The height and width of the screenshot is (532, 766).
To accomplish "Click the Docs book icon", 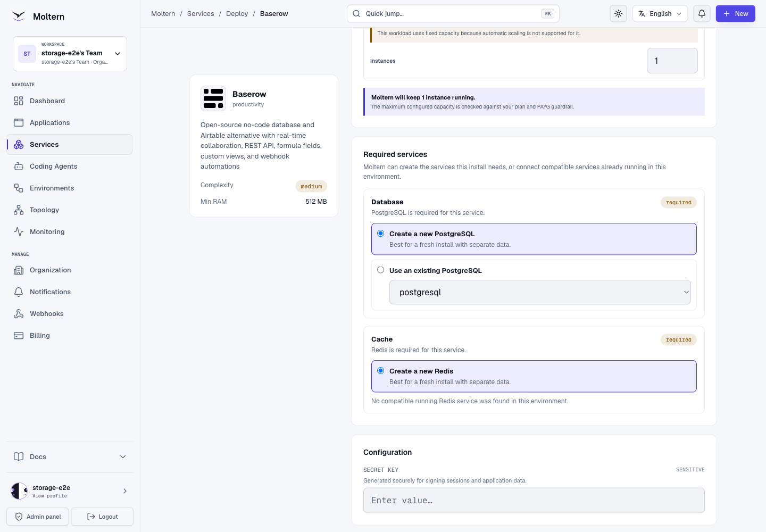I will coord(19,457).
